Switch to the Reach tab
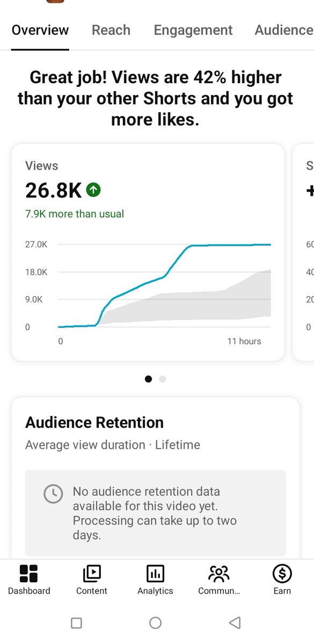This screenshot has width=314, height=644. pos(111,30)
